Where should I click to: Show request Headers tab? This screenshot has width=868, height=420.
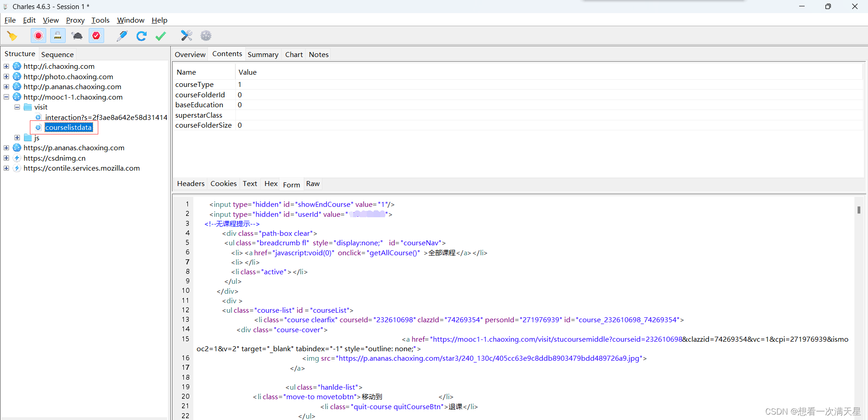click(191, 183)
